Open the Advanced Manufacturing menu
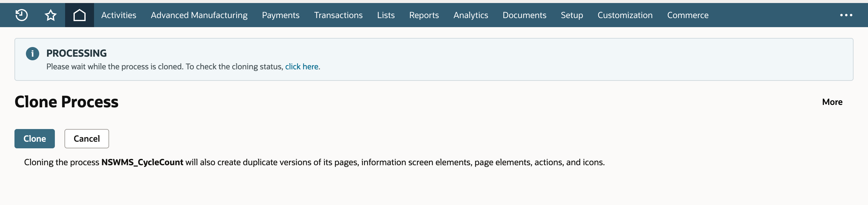The height and width of the screenshot is (205, 868). [199, 15]
